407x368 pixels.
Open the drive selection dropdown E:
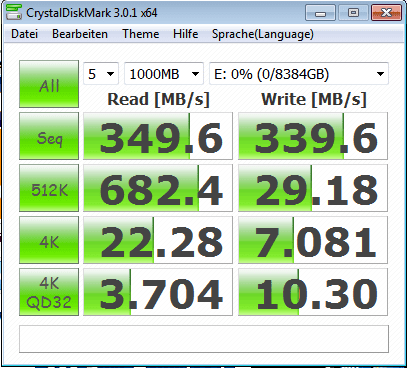coord(299,74)
